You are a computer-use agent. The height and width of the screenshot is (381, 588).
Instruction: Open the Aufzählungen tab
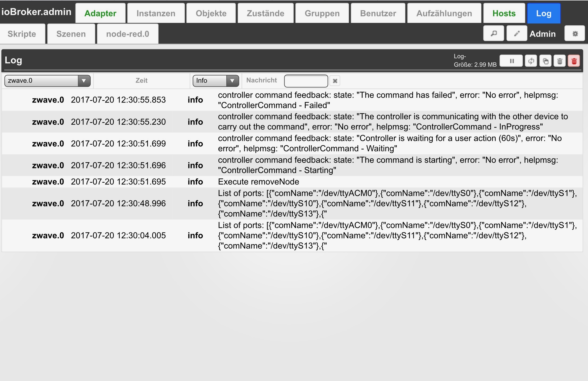[444, 13]
